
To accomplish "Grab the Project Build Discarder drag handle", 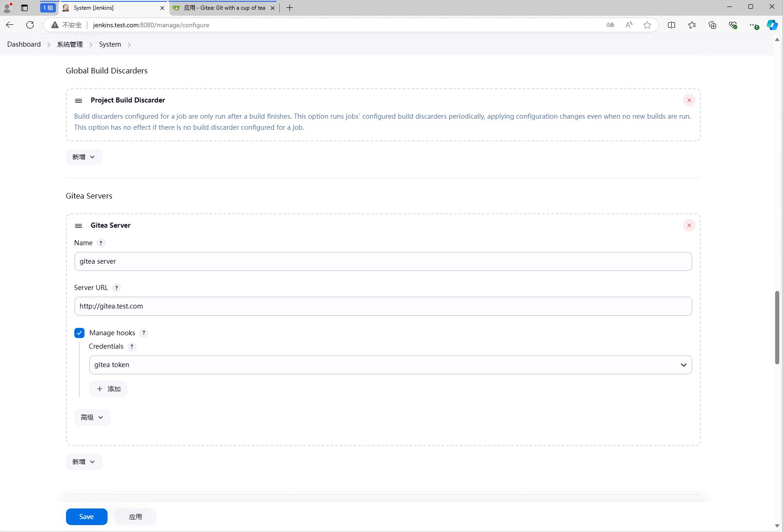I will 78,101.
